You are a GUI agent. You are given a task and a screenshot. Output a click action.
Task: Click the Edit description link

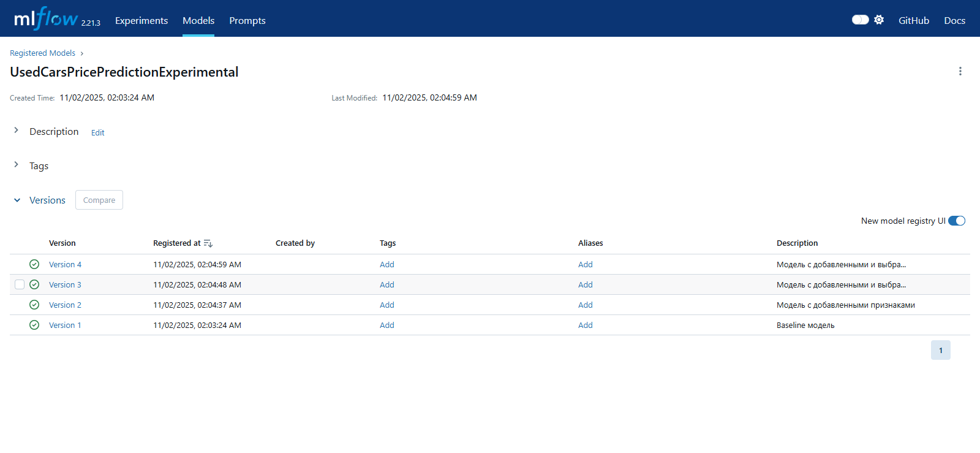coord(98,132)
